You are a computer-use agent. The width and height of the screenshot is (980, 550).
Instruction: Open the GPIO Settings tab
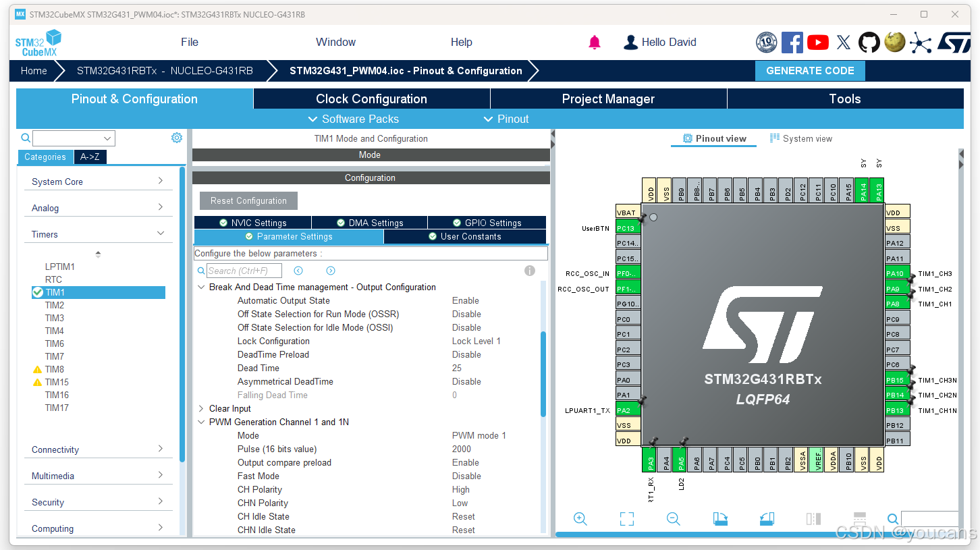click(x=487, y=223)
